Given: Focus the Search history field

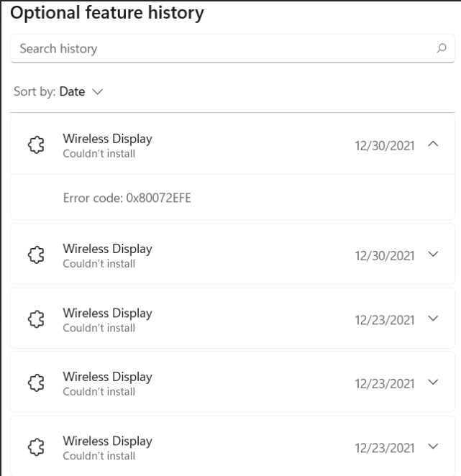Looking at the screenshot, I should point(216,49).
